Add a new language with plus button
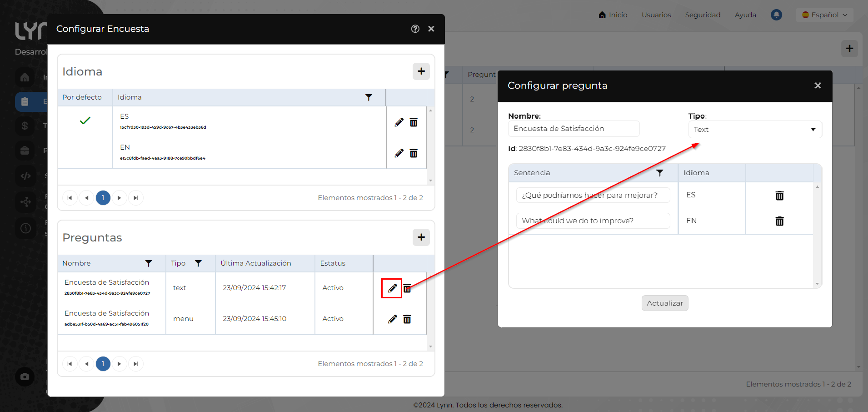 421,71
